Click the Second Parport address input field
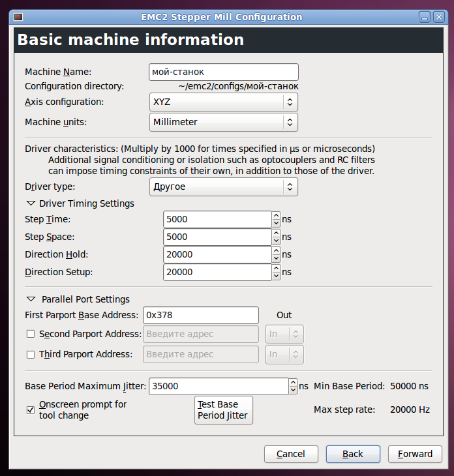Image resolution: width=454 pixels, height=476 pixels. pos(201,335)
